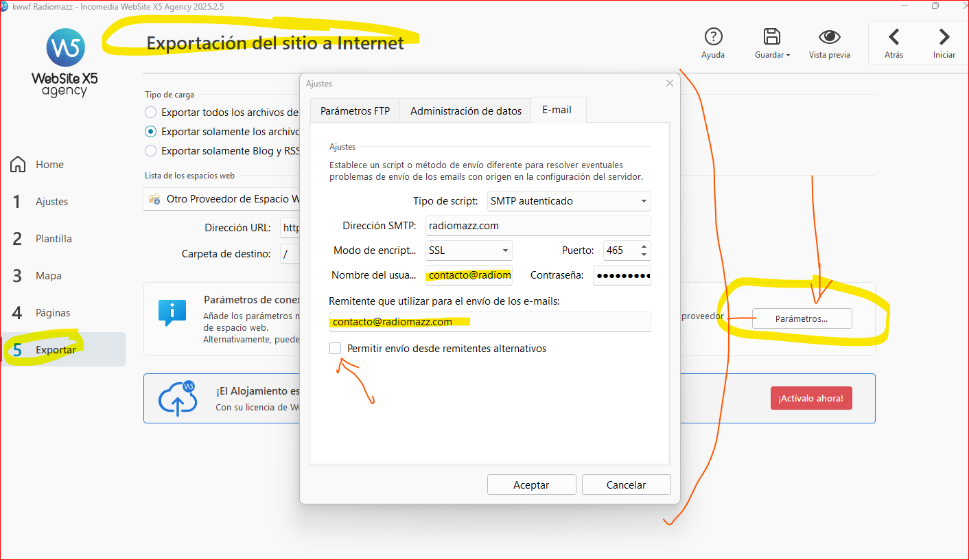Viewport: 969px width, 560px height.
Task: Click the Nombre del usuario field
Action: point(469,275)
